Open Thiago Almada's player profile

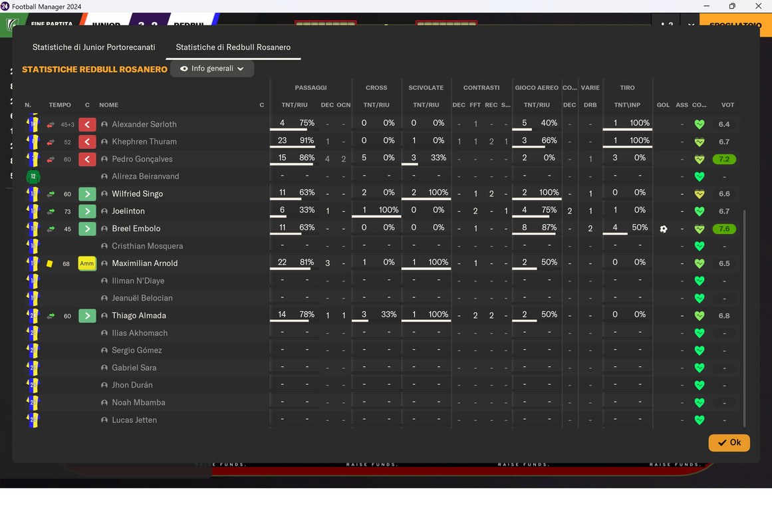tap(139, 316)
